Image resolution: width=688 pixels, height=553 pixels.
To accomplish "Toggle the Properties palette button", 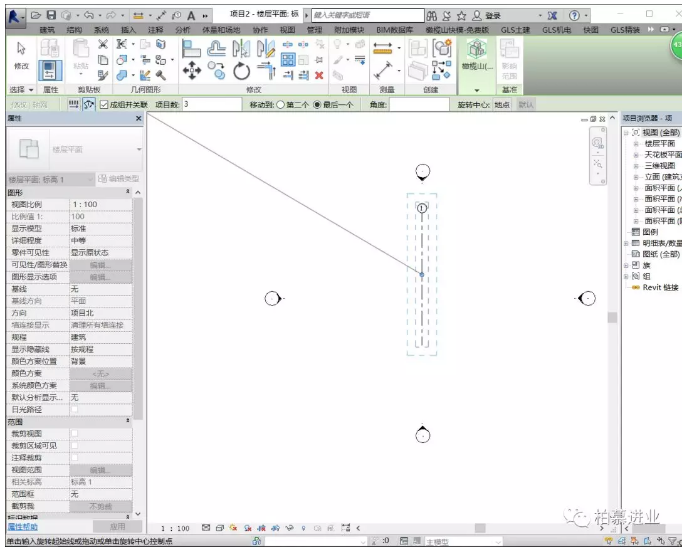I will pos(50,70).
